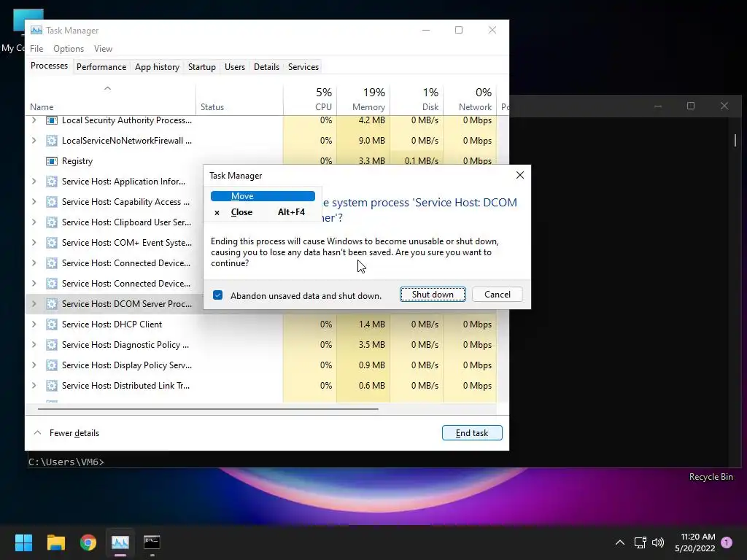Click the x icon beside Close menu entry
747x560 pixels.
(x=217, y=213)
